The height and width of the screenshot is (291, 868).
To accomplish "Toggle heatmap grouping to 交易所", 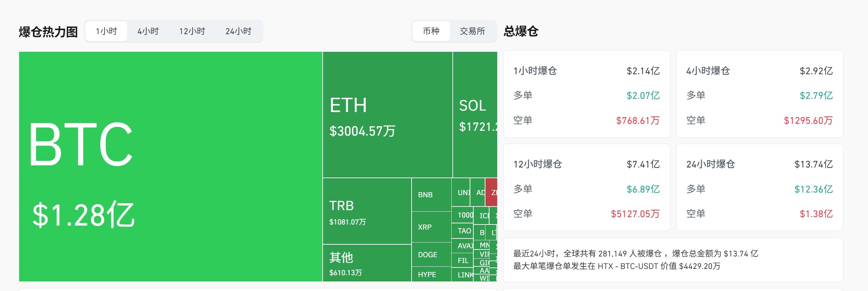I will (x=472, y=31).
